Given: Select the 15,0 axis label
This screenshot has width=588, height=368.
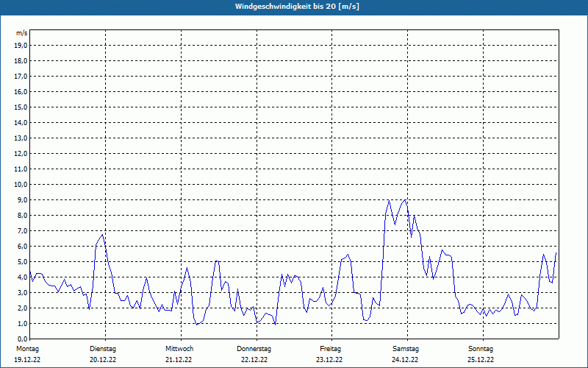Looking at the screenshot, I should point(21,107).
